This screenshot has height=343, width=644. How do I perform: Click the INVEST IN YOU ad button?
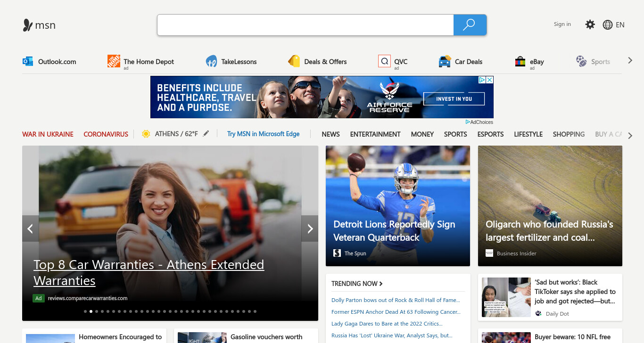tap(454, 99)
